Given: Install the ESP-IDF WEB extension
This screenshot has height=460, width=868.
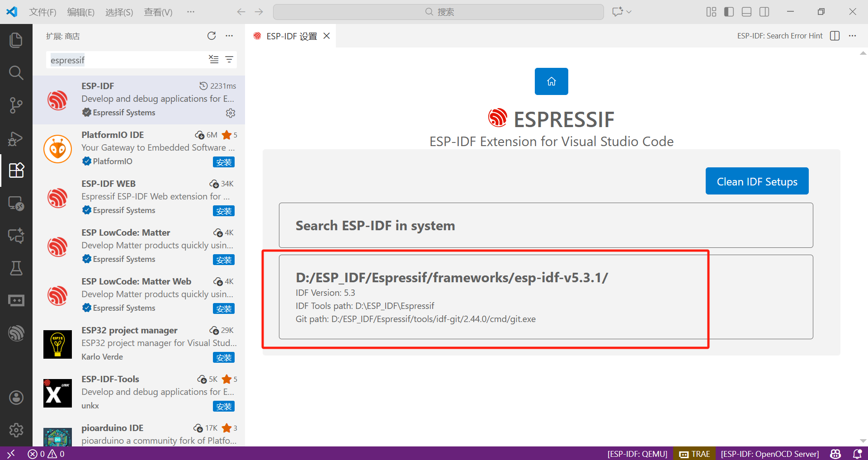Looking at the screenshot, I should tap(224, 211).
